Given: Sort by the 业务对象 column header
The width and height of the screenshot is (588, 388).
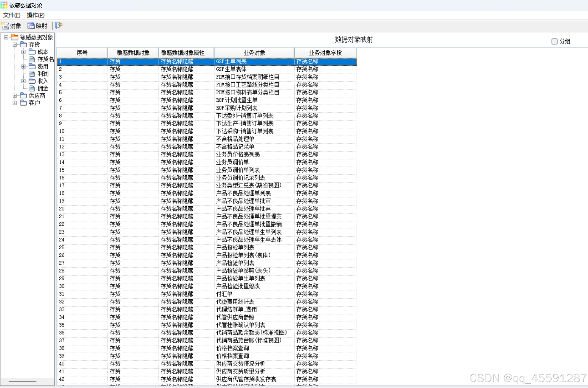Looking at the screenshot, I should [x=254, y=53].
